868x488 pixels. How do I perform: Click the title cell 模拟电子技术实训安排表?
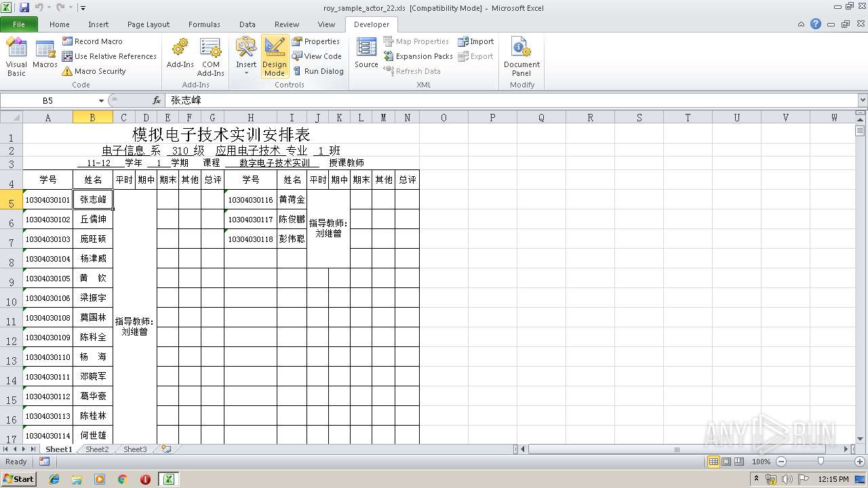pyautogui.click(x=221, y=134)
